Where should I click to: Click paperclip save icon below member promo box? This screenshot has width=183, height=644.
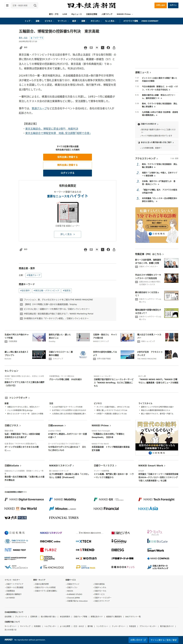[x=21, y=250]
